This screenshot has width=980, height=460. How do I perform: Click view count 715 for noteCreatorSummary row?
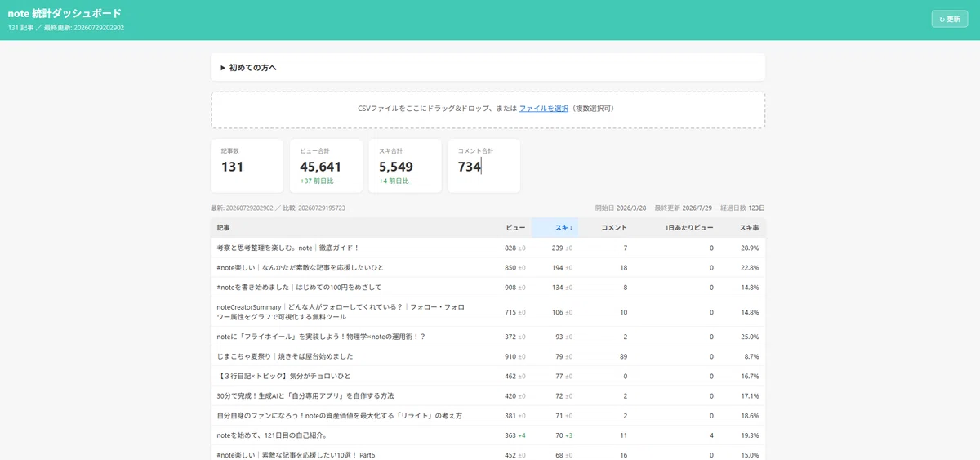(510, 312)
